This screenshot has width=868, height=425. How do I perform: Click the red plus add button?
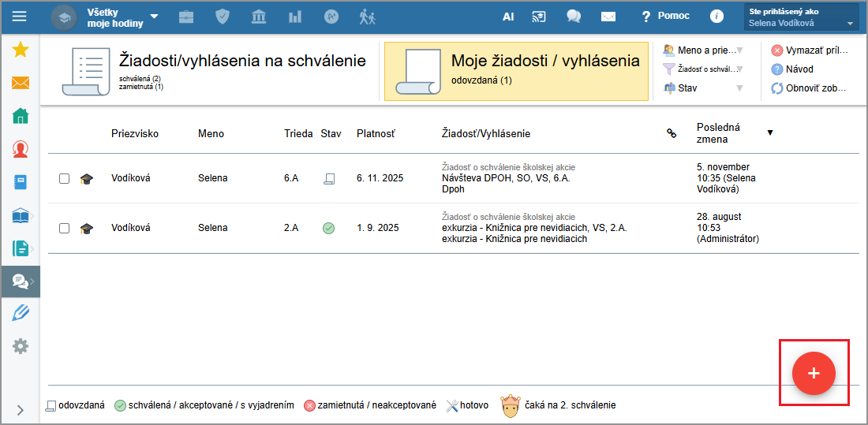click(x=814, y=373)
